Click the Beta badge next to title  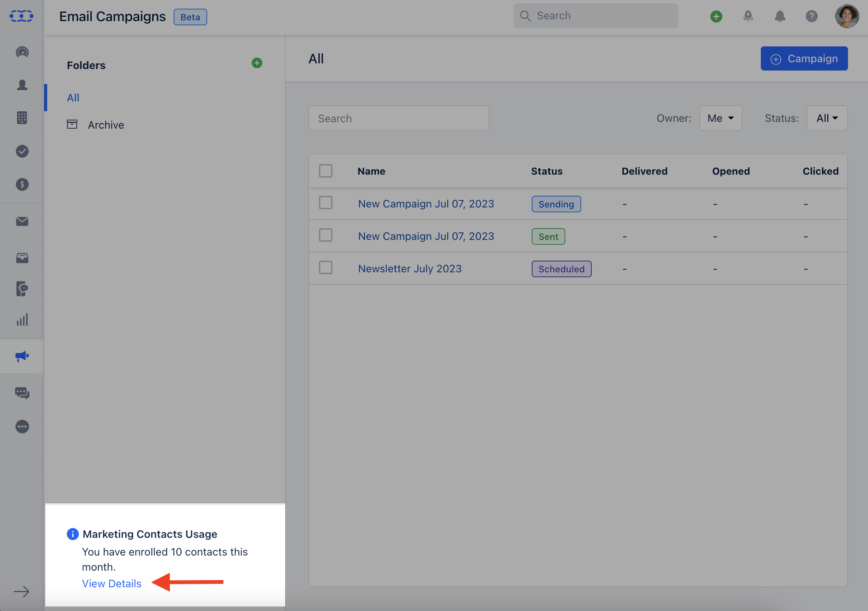pos(190,17)
